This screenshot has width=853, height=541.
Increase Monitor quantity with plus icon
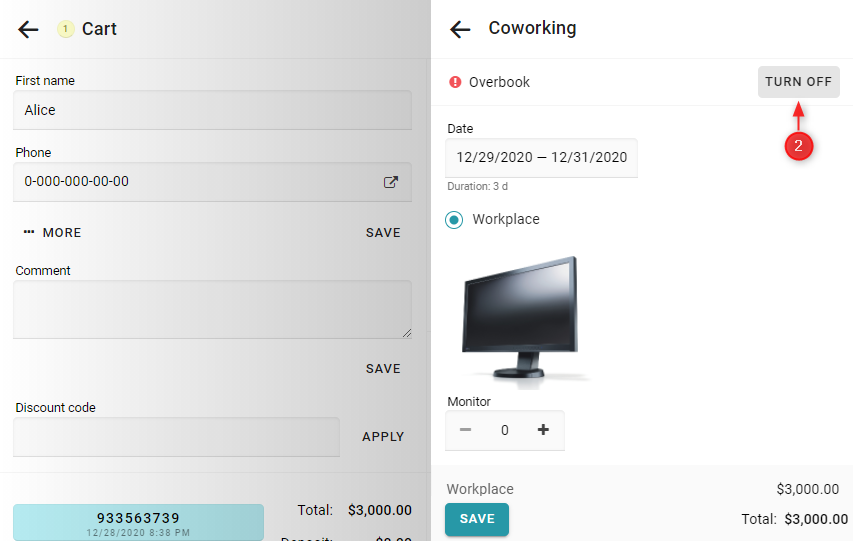pos(543,430)
